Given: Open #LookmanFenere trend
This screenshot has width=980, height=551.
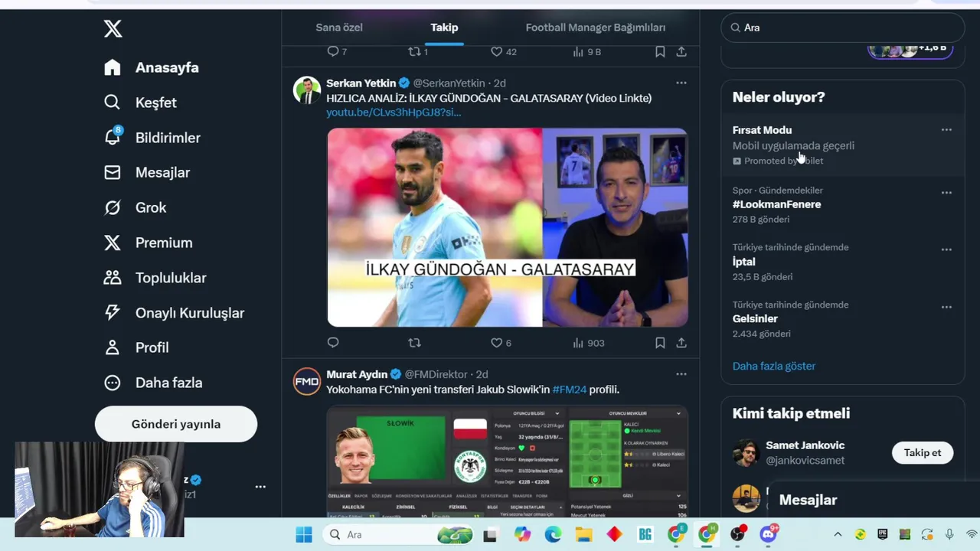Looking at the screenshot, I should click(776, 204).
